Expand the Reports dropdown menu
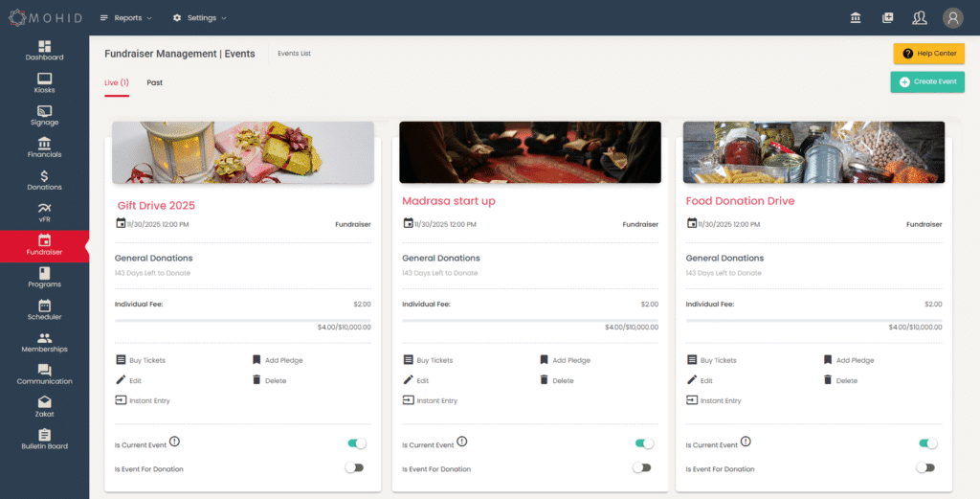 [126, 17]
